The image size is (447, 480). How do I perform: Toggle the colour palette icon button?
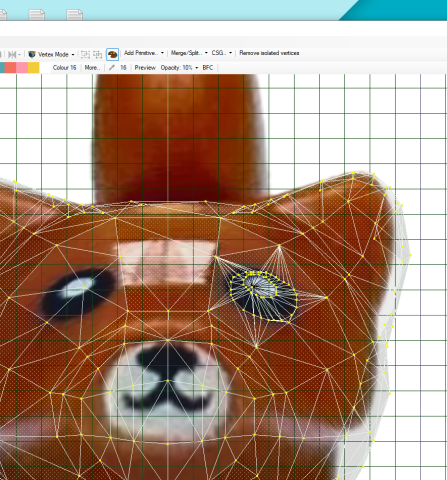pos(112,54)
